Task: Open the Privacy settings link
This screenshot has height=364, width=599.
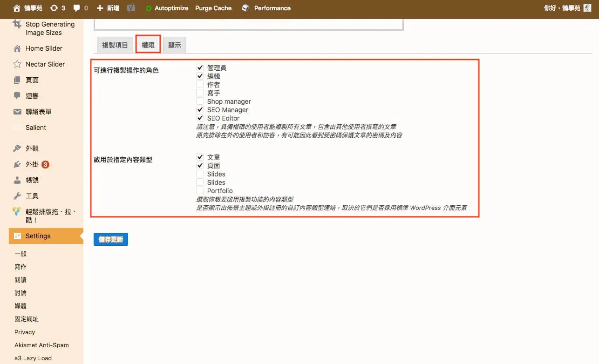Action: [25, 332]
